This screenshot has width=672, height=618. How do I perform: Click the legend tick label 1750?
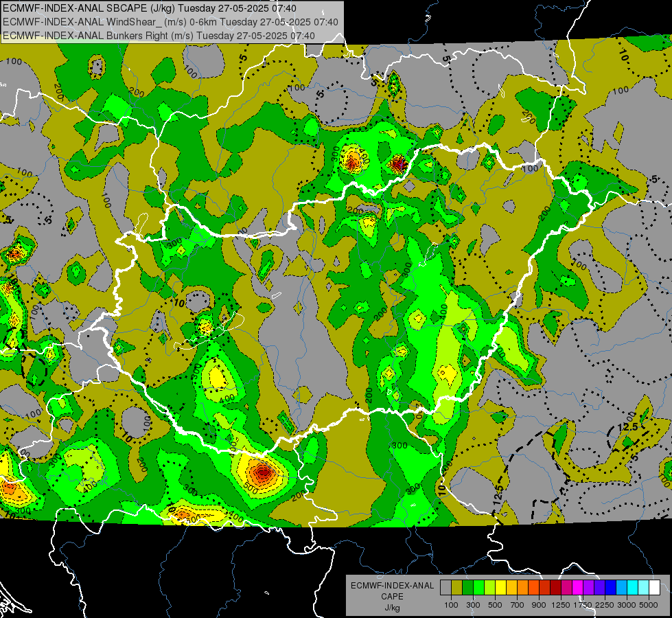click(x=583, y=605)
